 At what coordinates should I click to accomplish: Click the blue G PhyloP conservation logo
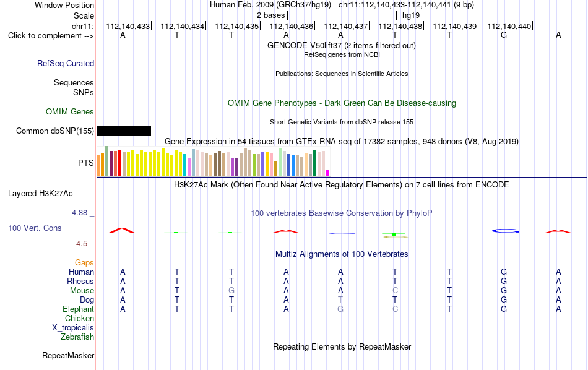506,231
